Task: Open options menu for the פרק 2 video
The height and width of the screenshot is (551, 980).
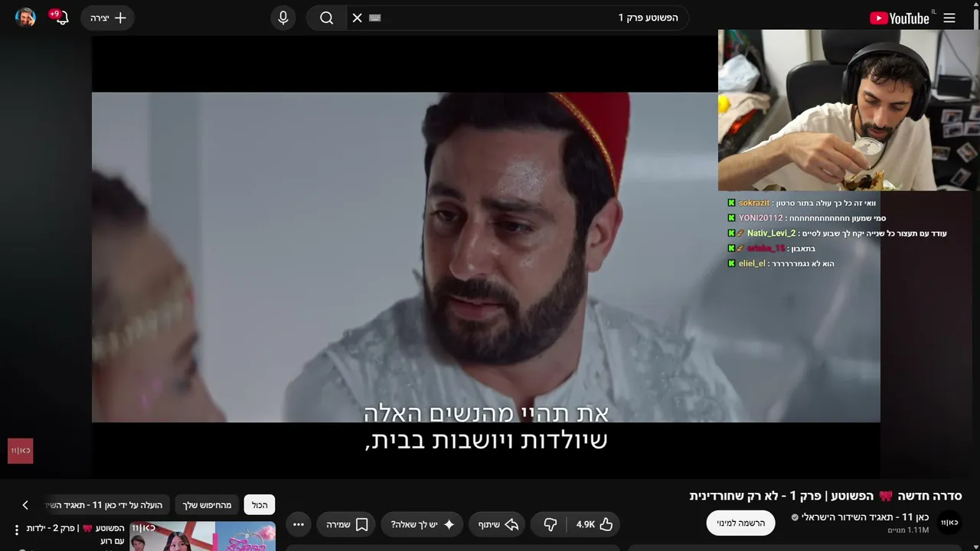Action: click(16, 530)
